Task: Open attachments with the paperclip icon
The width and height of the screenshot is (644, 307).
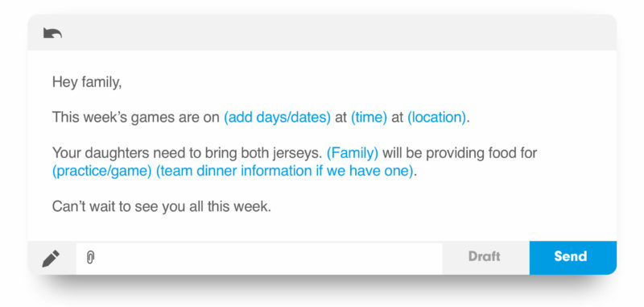Action: [91, 258]
